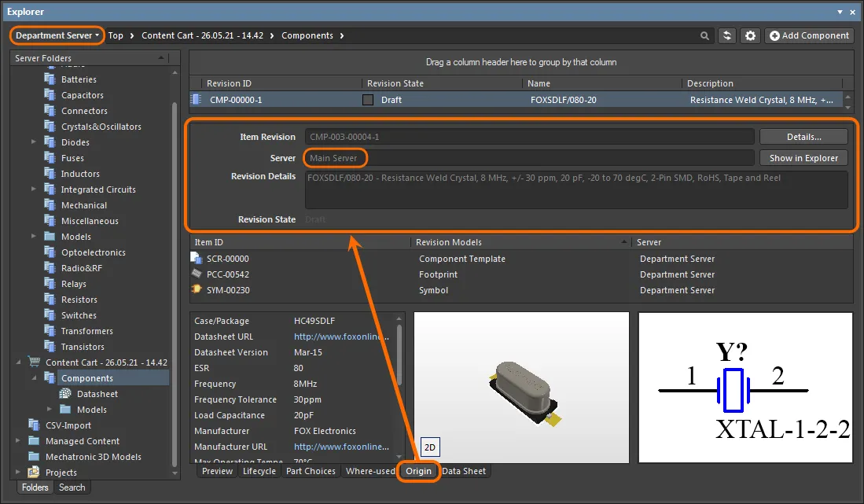The height and width of the screenshot is (504, 864).
Task: Click the Add Component button
Action: [x=809, y=36]
